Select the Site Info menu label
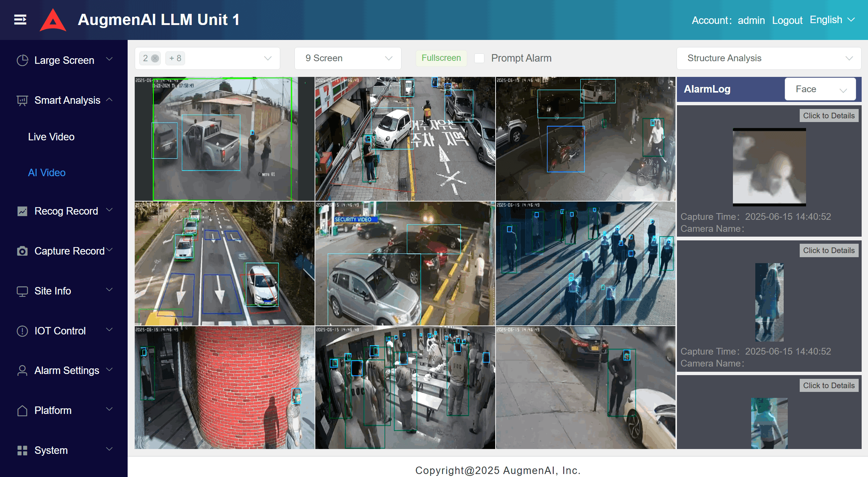The width and height of the screenshot is (868, 477). pos(53,291)
